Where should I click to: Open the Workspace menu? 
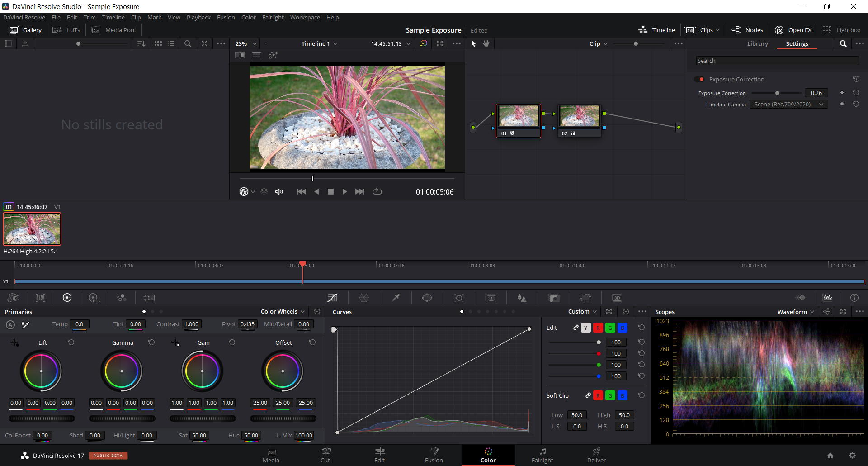305,17
